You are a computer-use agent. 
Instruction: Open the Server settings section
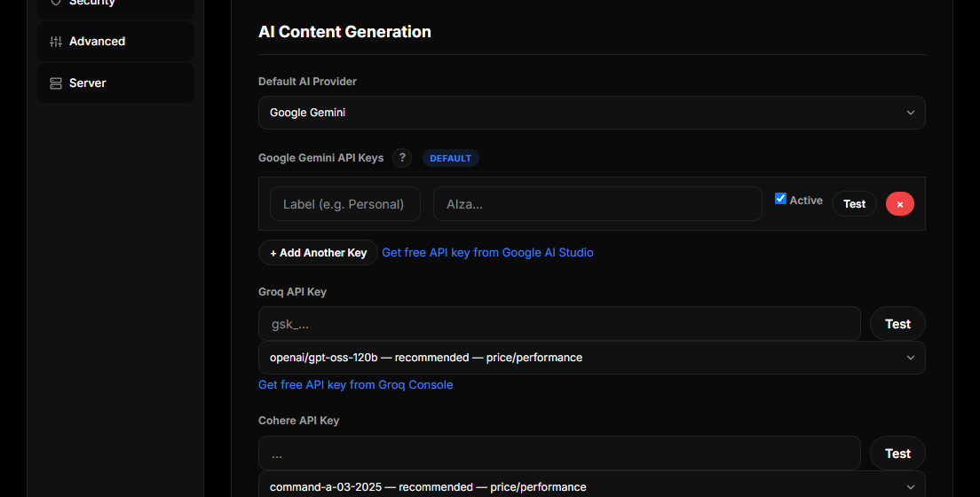[115, 83]
